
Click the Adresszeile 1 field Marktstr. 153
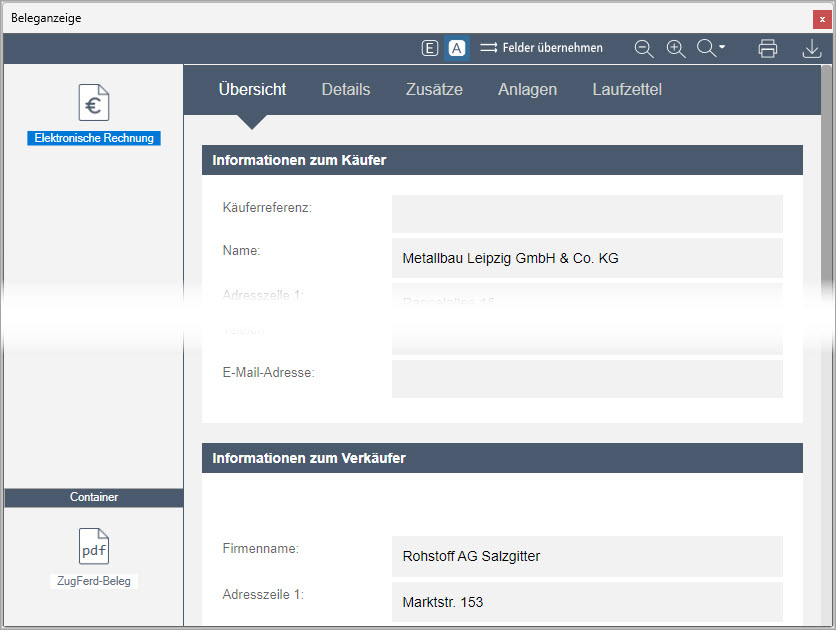point(587,602)
